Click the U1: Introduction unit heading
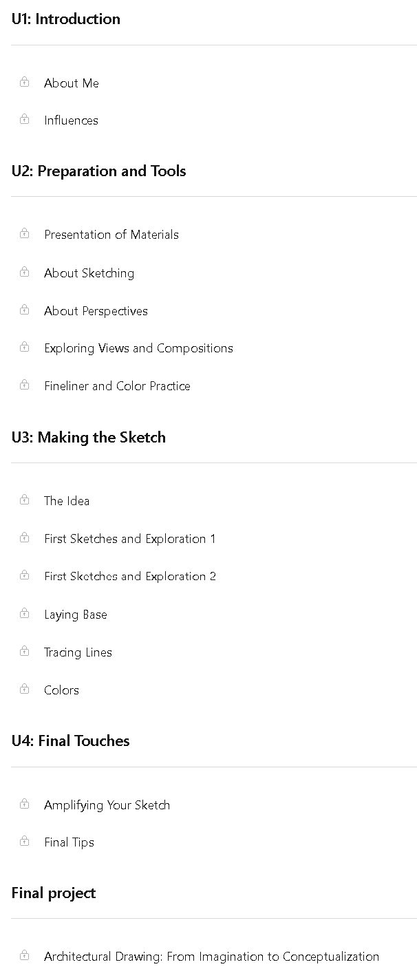Screen dimensions: 417x980 (66, 19)
